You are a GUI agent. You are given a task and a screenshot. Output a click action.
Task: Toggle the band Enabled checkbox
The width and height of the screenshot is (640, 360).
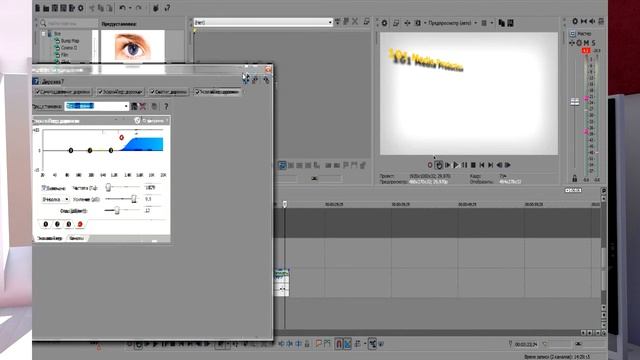click(x=44, y=188)
